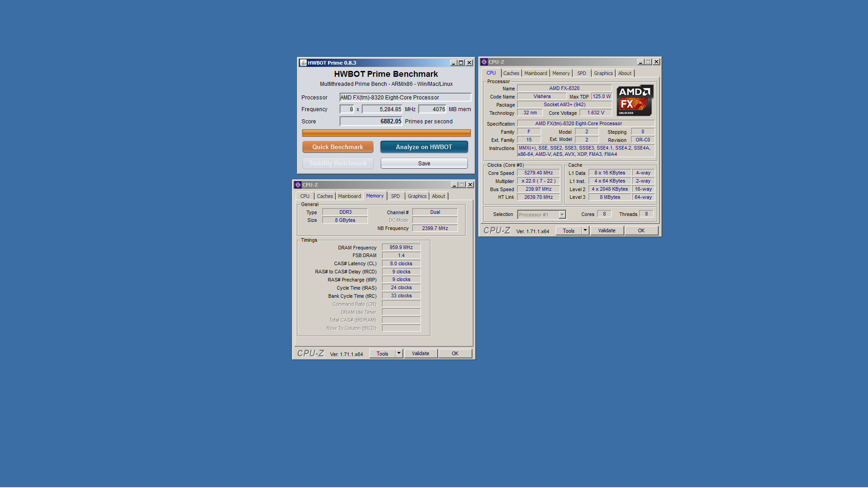Minimize the CPU-Z memory window
868x488 pixels.
pyautogui.click(x=454, y=185)
